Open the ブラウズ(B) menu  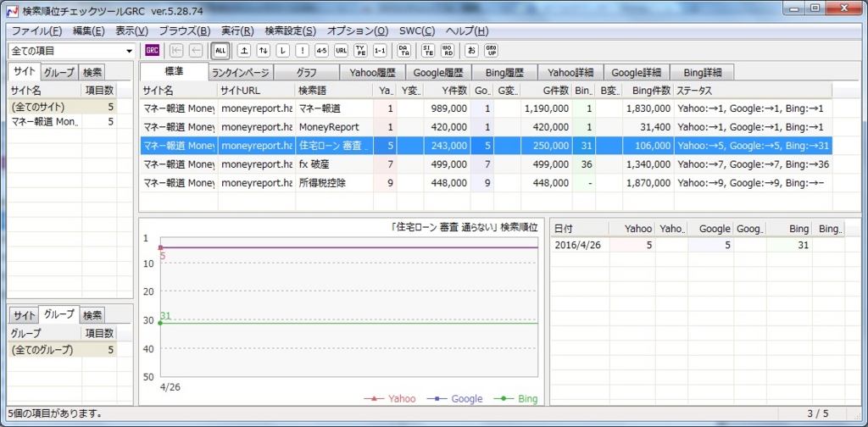tap(184, 31)
